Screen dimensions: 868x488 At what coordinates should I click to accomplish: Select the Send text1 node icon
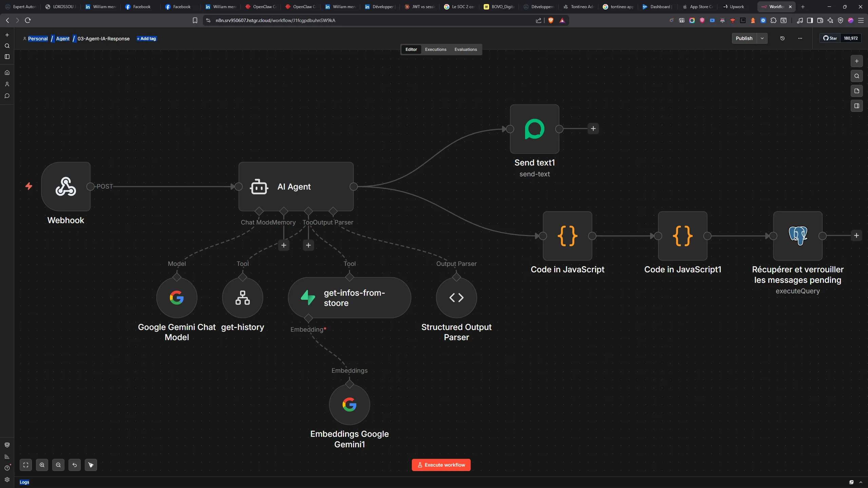(535, 129)
